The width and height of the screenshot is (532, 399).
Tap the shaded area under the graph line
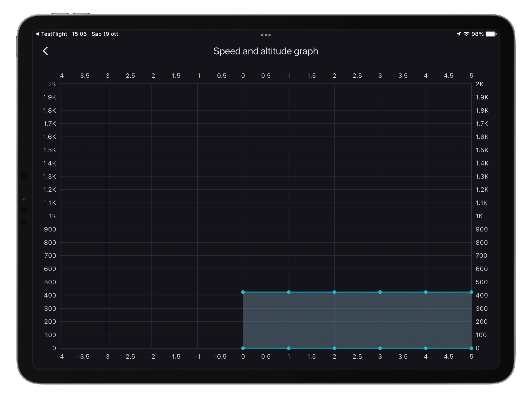357,320
